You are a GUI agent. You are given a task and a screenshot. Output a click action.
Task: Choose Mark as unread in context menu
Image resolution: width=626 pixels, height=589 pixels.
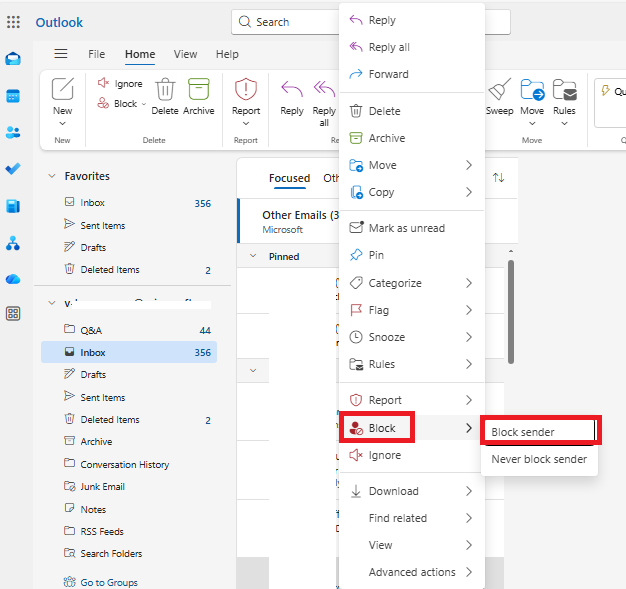pyautogui.click(x=412, y=228)
